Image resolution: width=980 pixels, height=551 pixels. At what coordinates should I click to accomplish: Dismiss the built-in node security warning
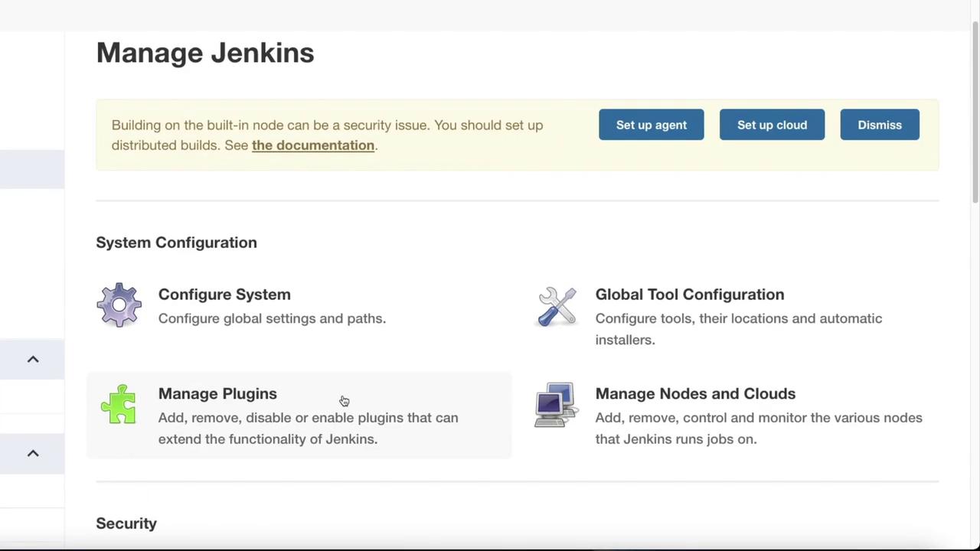[880, 125]
